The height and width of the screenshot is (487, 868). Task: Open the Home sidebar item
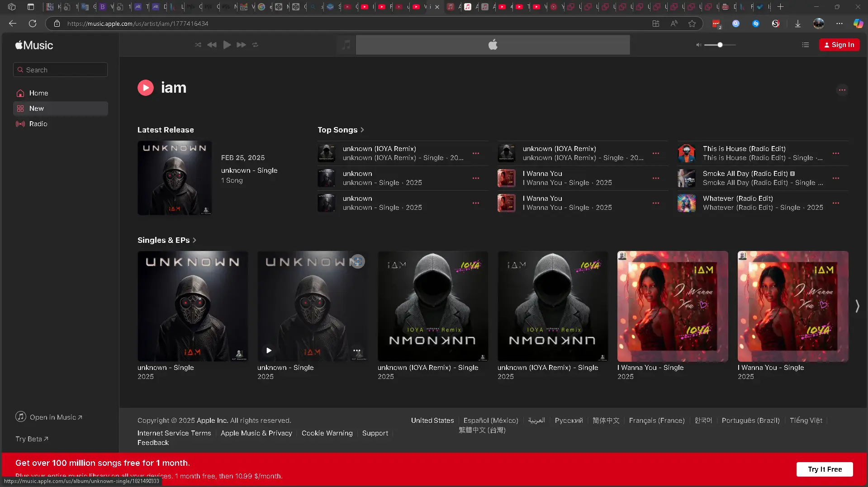click(x=38, y=93)
